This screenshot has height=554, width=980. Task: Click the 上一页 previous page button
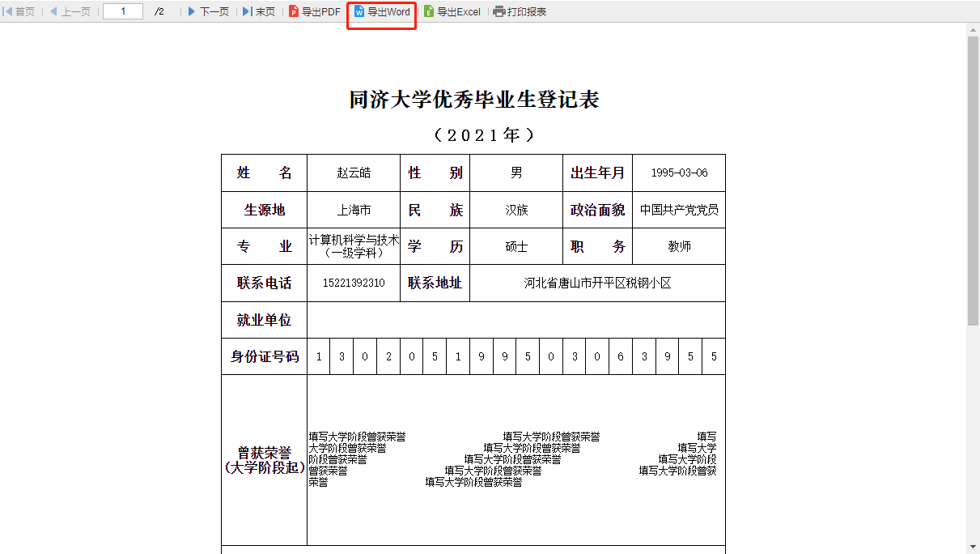[x=70, y=12]
